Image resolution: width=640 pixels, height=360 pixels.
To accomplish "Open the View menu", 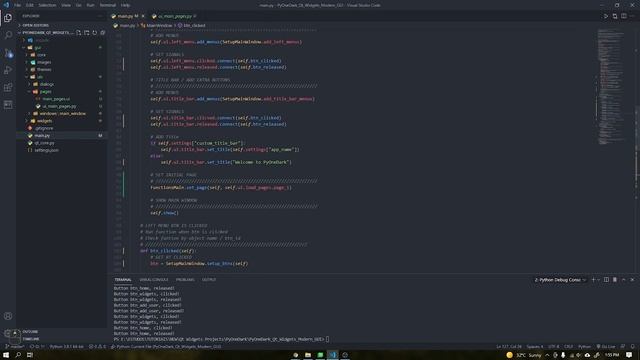I will pos(66,5).
